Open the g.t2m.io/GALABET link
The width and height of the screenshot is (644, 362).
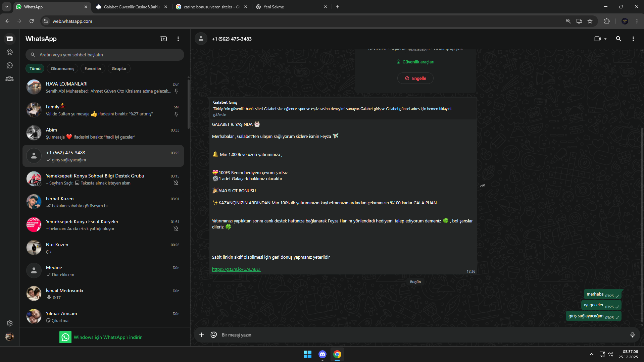click(236, 269)
